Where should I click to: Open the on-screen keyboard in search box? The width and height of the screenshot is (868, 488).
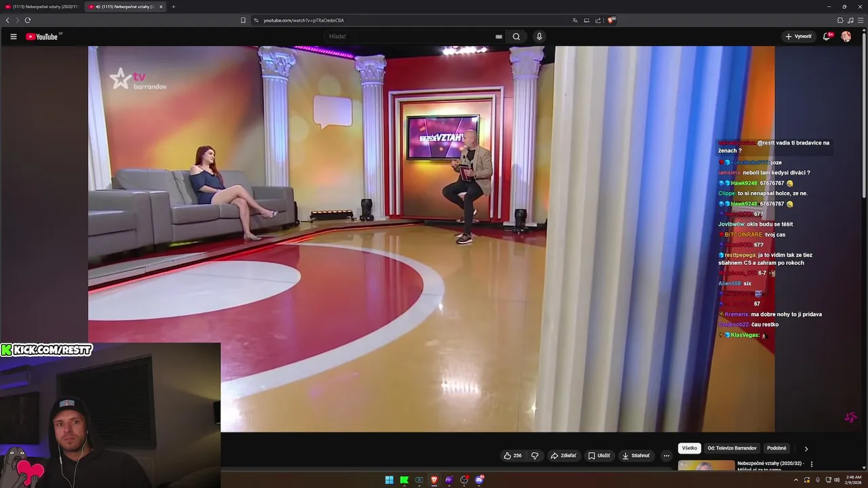coord(499,37)
